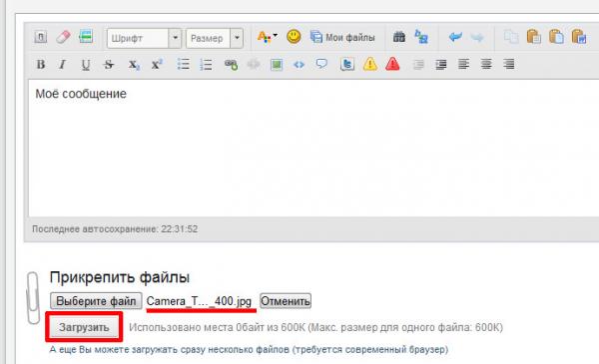Viewport: 599px width, 364px height.
Task: Click the binoculars find icon
Action: point(399,37)
